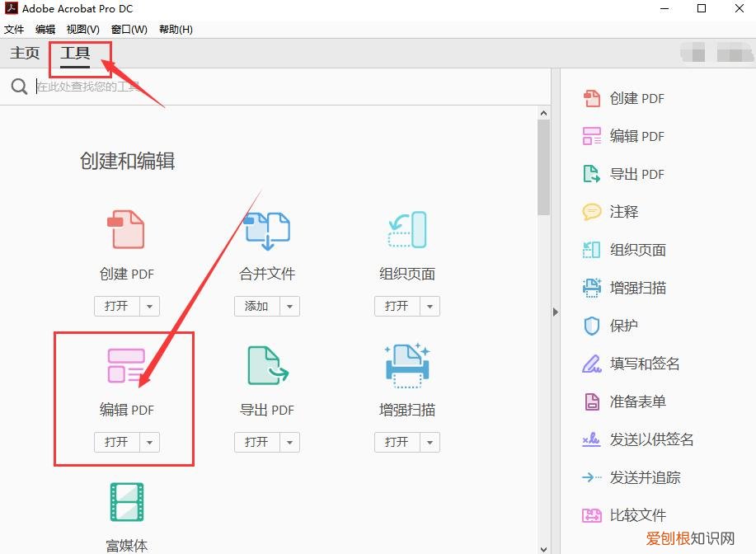Select the 注释 comment bubble icon
This screenshot has height=554, width=756.
pyautogui.click(x=592, y=212)
